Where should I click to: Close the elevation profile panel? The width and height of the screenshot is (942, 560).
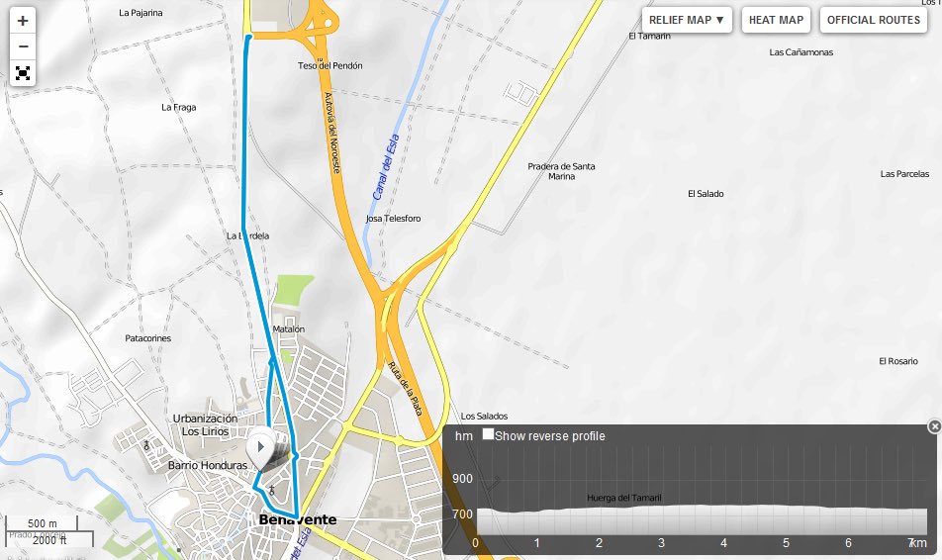(934, 426)
